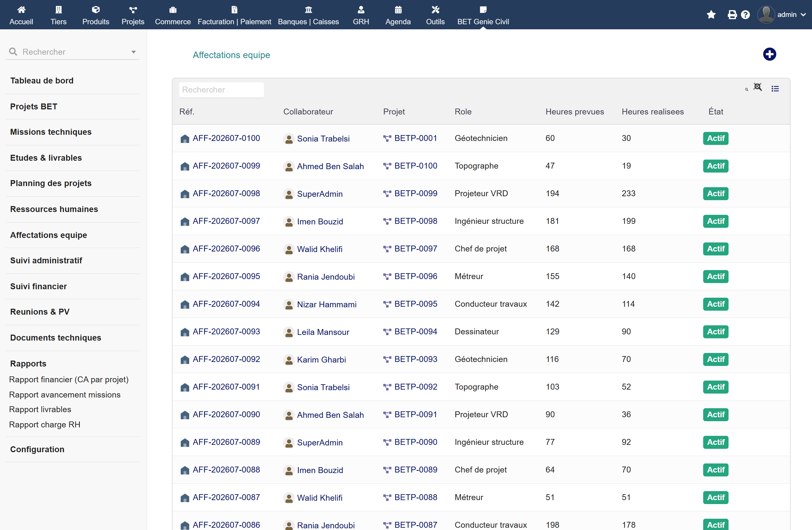Click the add new affectation plus icon
Image resolution: width=812 pixels, height=530 pixels.
pos(769,54)
